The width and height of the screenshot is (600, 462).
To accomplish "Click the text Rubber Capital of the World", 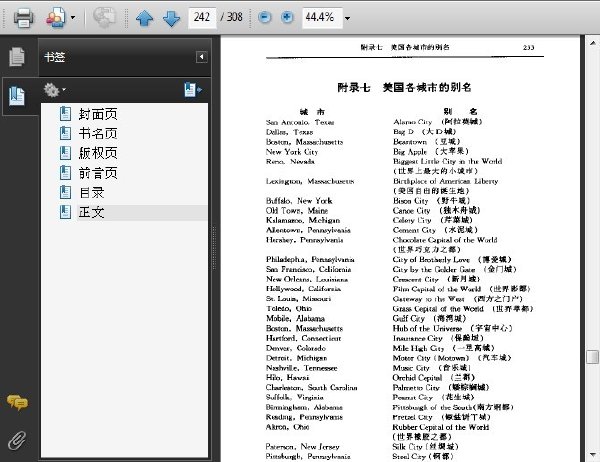I will pyautogui.click(x=441, y=427).
